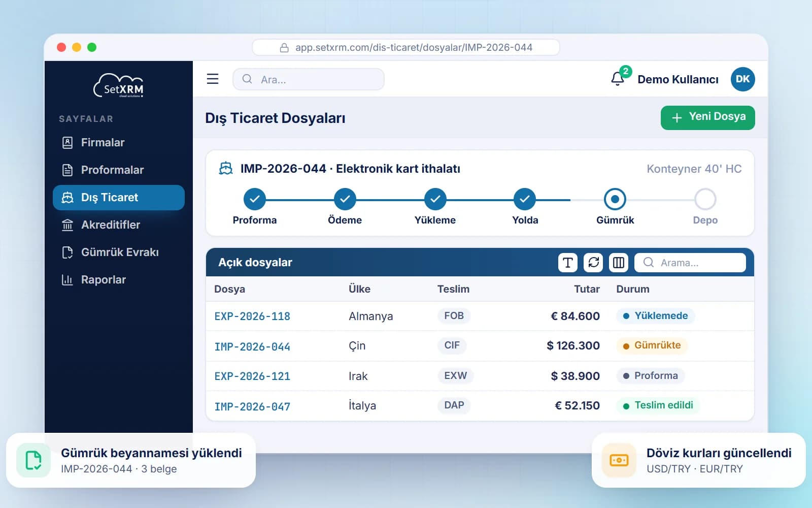Click the completed Yükleme step checkmark
Image resolution: width=812 pixels, height=508 pixels.
435,199
